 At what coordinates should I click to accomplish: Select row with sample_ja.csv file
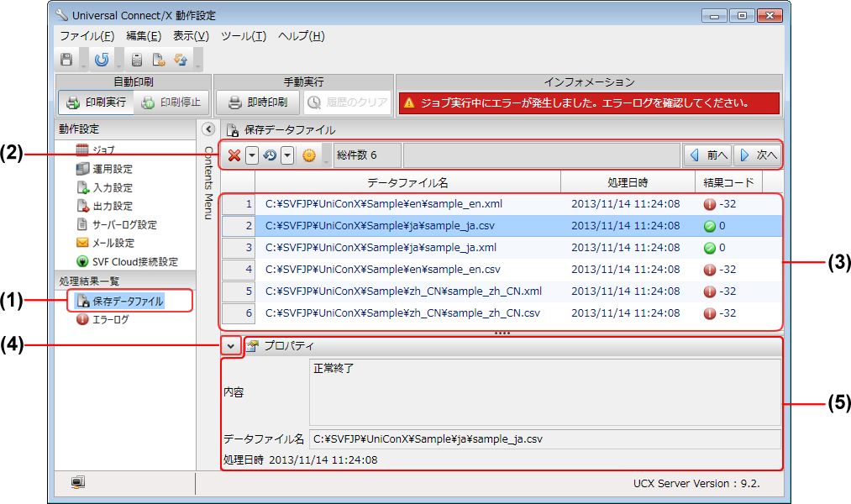point(502,226)
